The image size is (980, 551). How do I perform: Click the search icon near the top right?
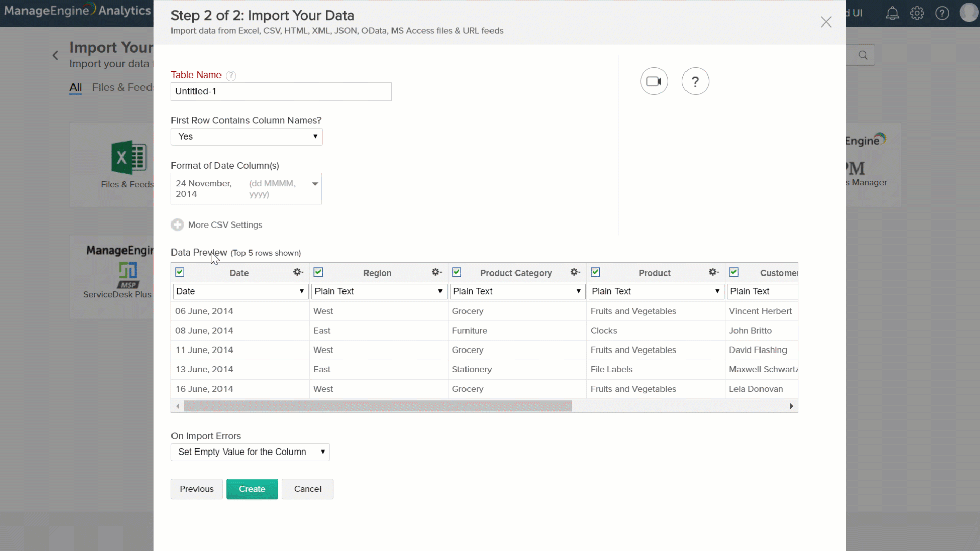coord(863,55)
